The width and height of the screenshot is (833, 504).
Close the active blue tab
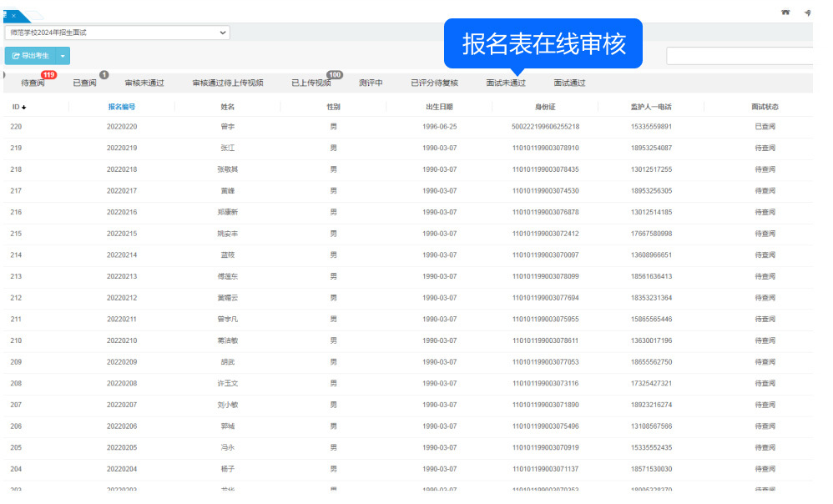click(x=13, y=16)
